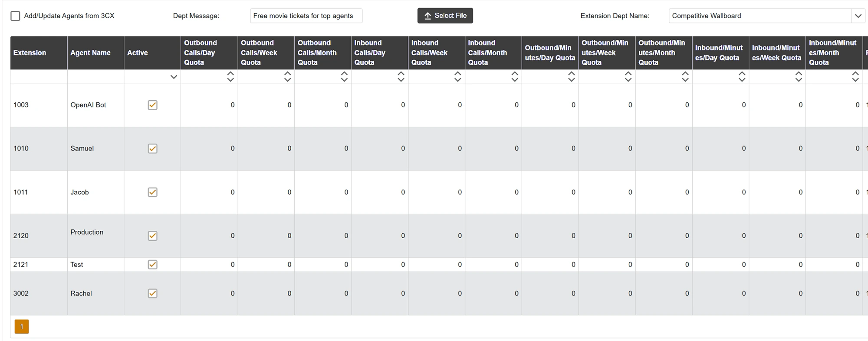Adjust Outbound/Minutes/Month Quota filter stepper
Viewport: 868px width, 341px height.
click(x=685, y=77)
